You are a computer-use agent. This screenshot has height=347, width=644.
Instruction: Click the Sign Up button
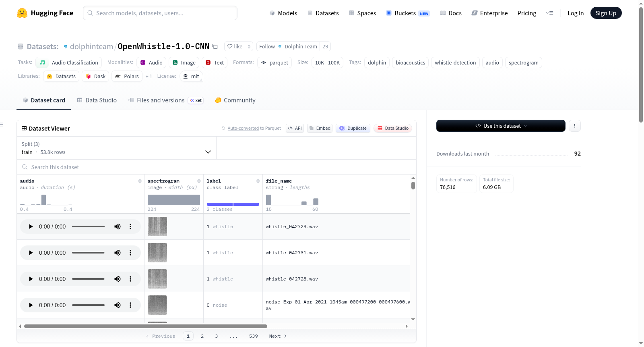pos(606,13)
